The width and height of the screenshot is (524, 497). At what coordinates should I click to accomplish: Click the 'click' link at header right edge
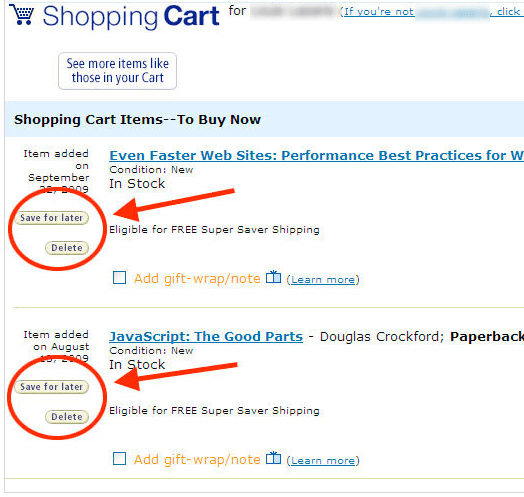[x=507, y=12]
